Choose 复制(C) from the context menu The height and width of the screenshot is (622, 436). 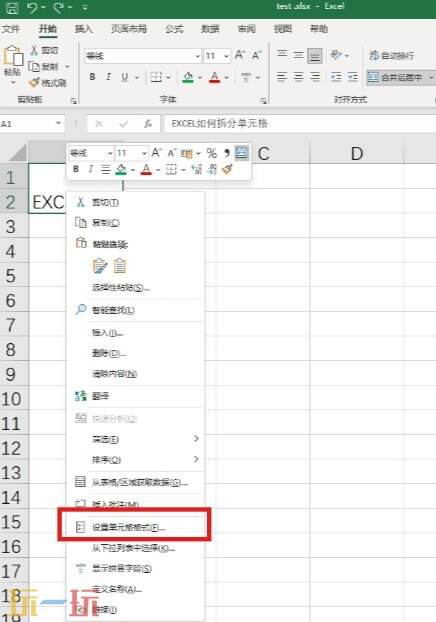[x=135, y=223]
